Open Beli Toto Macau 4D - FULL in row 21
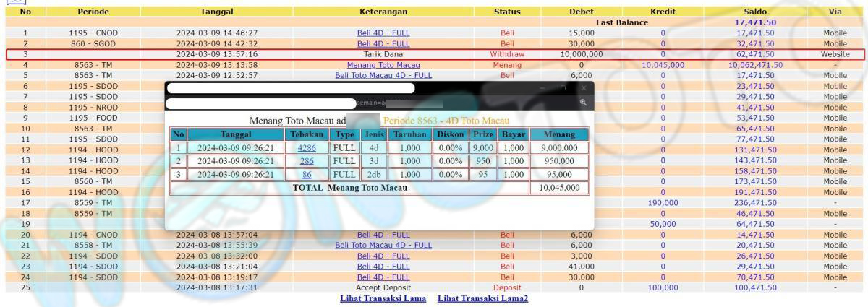The width and height of the screenshot is (868, 307). tap(383, 246)
